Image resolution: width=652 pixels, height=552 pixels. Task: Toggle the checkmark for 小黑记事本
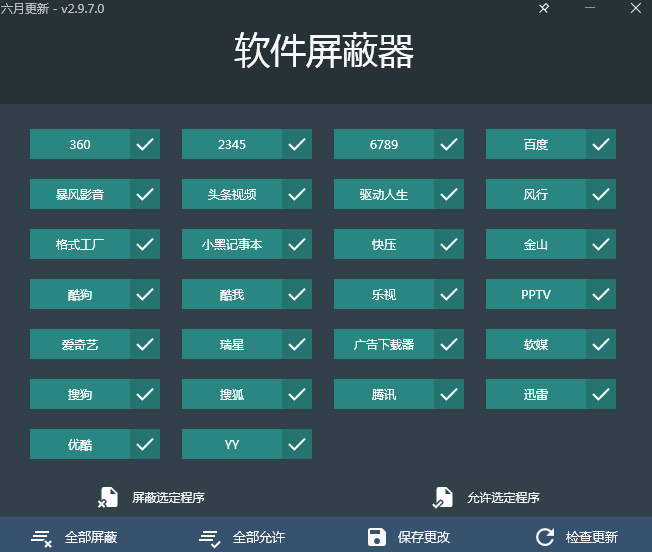297,244
